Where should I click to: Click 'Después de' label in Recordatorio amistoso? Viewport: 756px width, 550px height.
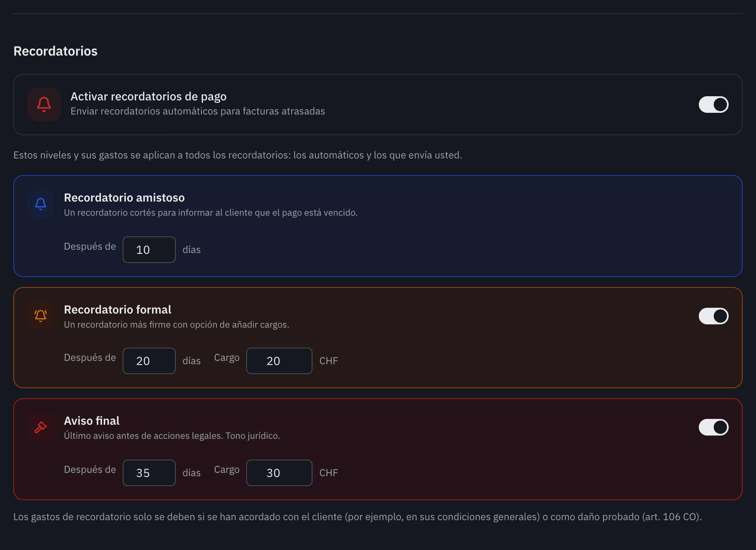pyautogui.click(x=90, y=246)
